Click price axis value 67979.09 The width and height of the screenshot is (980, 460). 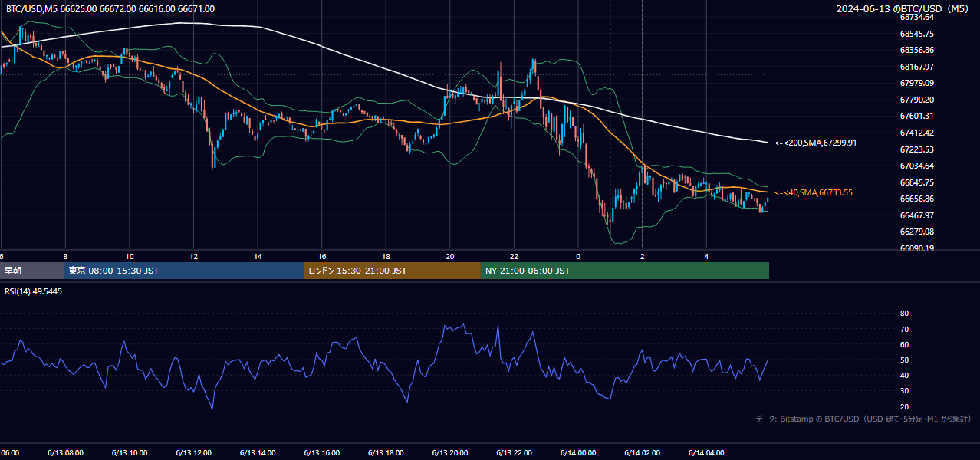pos(916,83)
